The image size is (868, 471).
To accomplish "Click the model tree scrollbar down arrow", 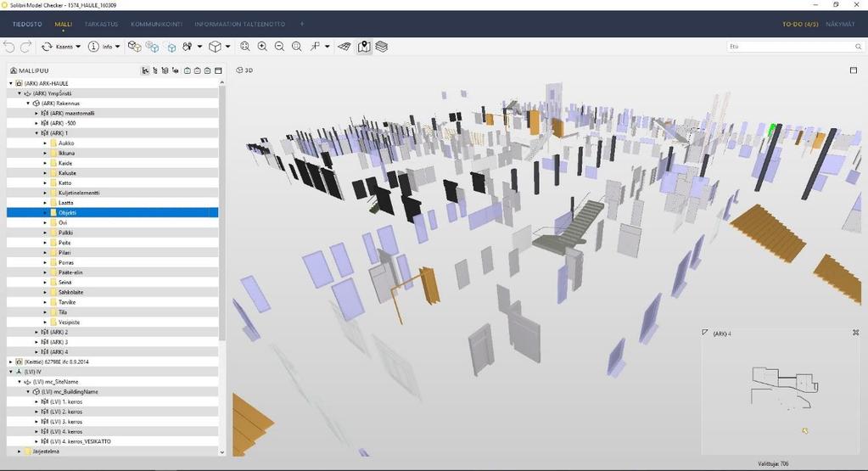I will coord(222,452).
